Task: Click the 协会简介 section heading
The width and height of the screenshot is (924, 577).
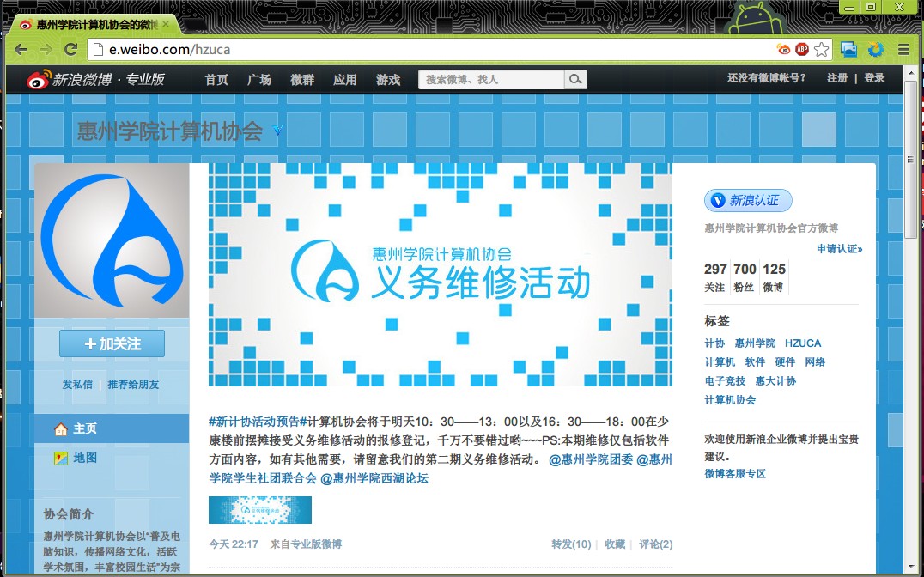Action: (x=69, y=514)
